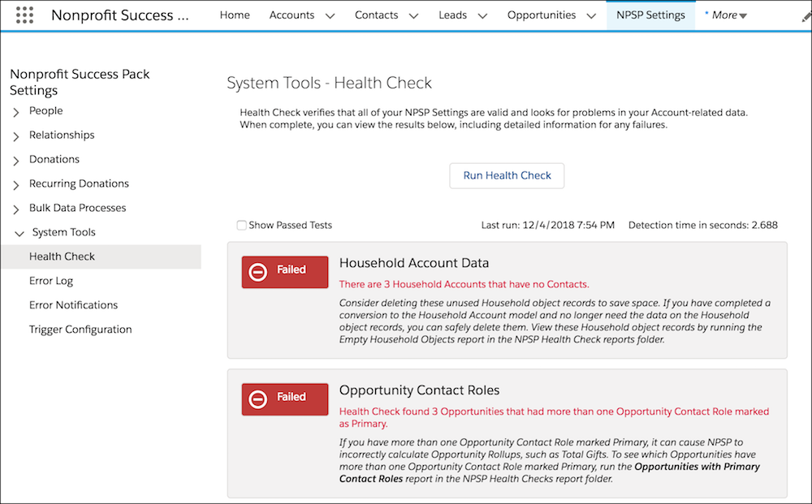This screenshot has width=812, height=504.
Task: Click 'Nonprofit Success Pack Settings' sidebar heading
Action: (80, 82)
